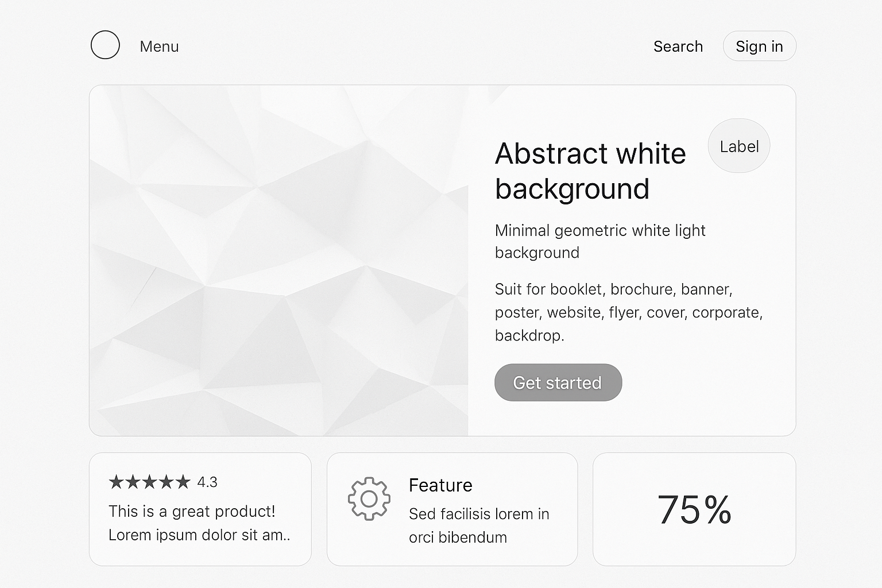Click the 4.3 rating score

click(207, 482)
